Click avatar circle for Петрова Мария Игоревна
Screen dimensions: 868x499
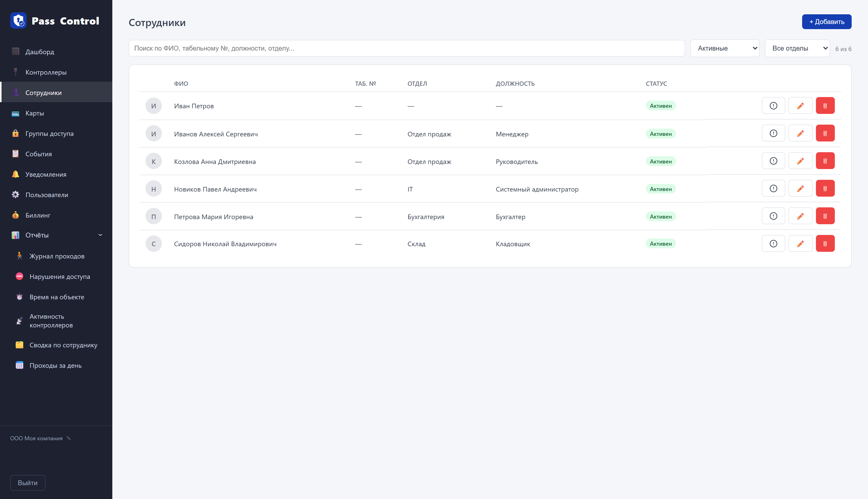[x=153, y=216]
